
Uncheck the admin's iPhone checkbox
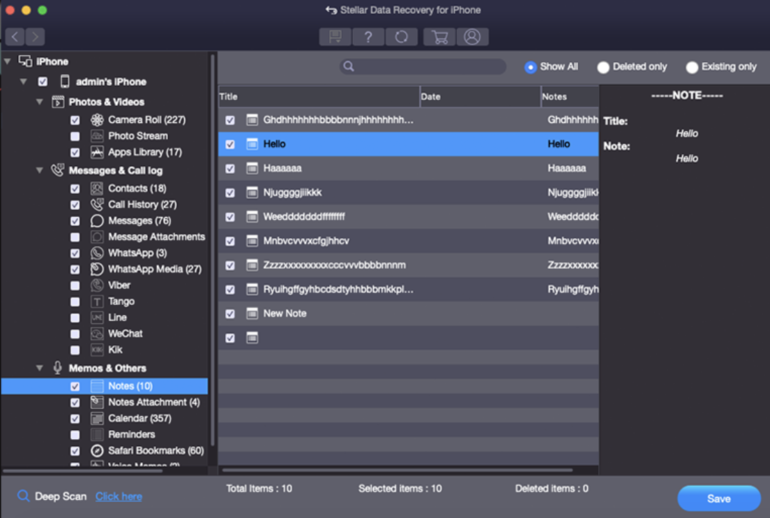[43, 82]
